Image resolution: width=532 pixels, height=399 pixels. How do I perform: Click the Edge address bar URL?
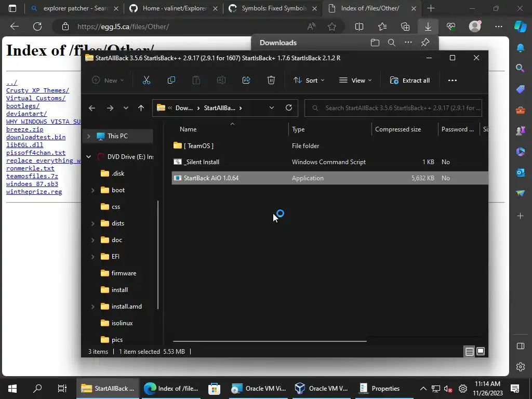click(x=123, y=26)
